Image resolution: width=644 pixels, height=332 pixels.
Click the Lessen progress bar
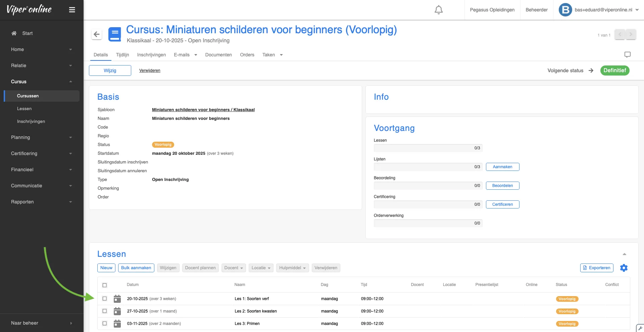point(428,148)
